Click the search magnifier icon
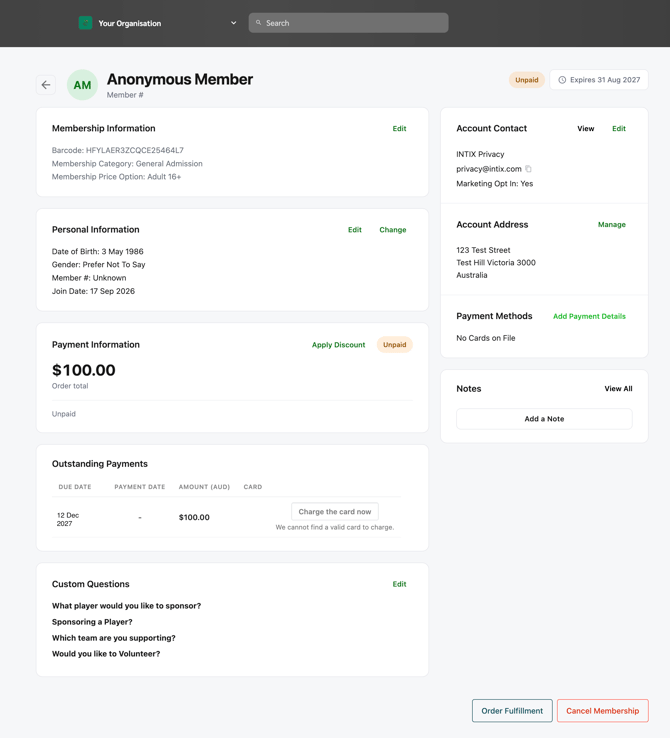This screenshot has width=670, height=738. (x=258, y=23)
